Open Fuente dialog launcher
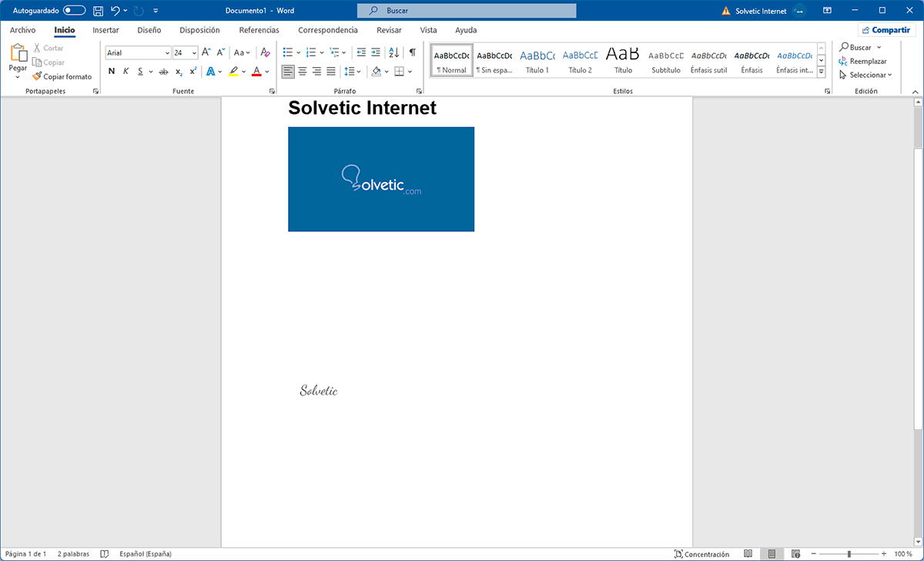924x561 pixels. pyautogui.click(x=272, y=91)
